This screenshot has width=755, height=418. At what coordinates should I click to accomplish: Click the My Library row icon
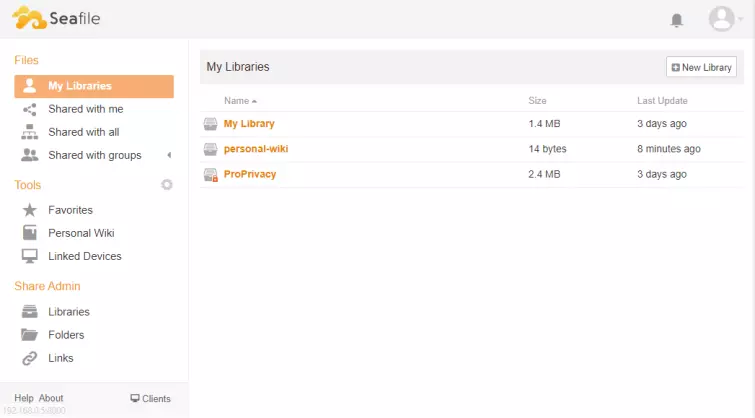(210, 124)
